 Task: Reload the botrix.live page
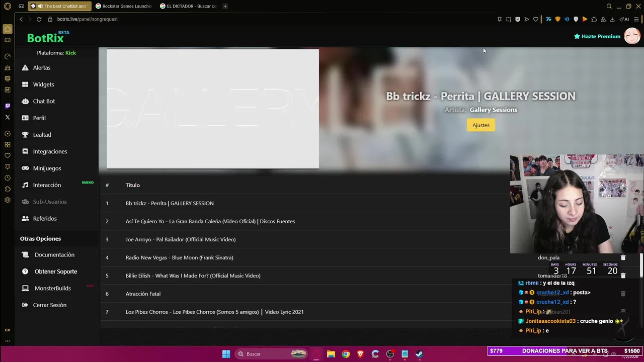tap(39, 19)
